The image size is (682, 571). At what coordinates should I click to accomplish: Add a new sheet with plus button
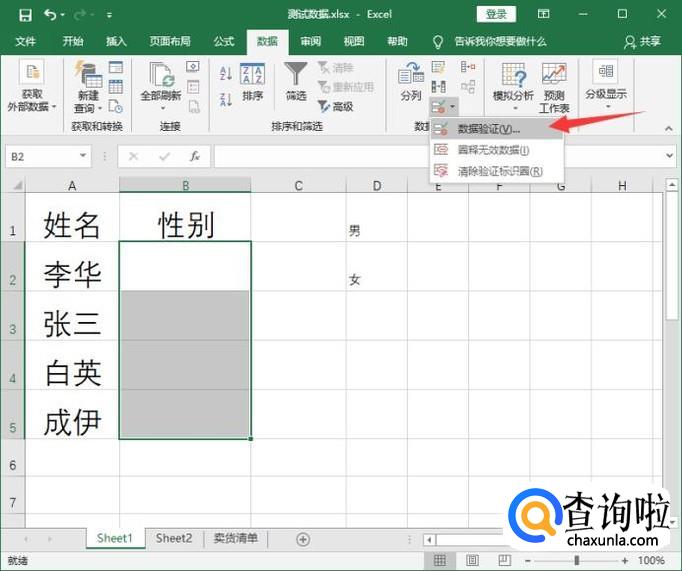click(303, 539)
